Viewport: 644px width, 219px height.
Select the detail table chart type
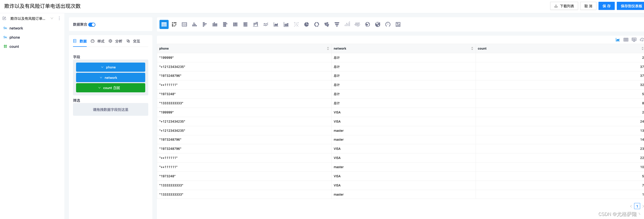(164, 24)
